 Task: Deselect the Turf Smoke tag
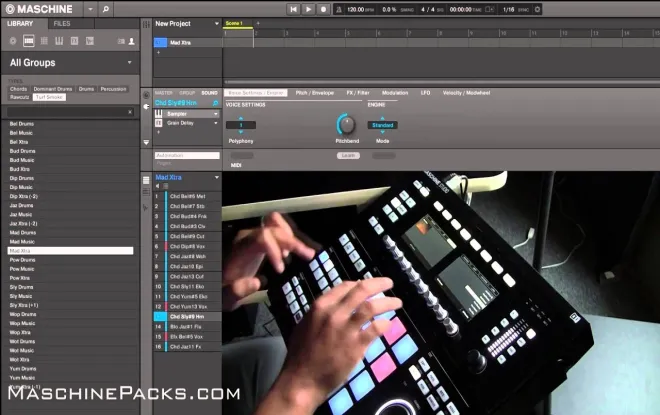pyautogui.click(x=49, y=97)
